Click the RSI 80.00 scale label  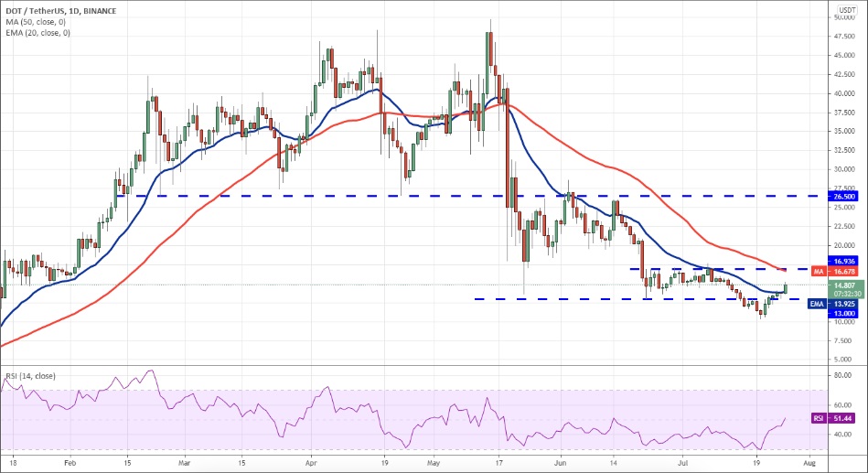click(x=843, y=375)
